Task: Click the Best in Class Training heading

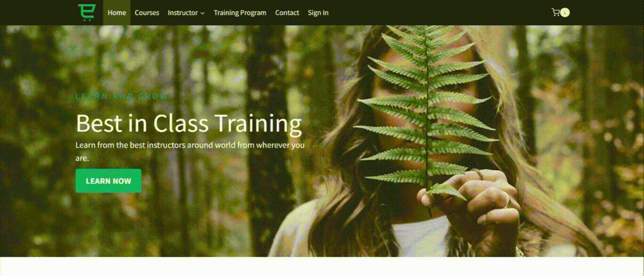Action: pyautogui.click(x=189, y=123)
